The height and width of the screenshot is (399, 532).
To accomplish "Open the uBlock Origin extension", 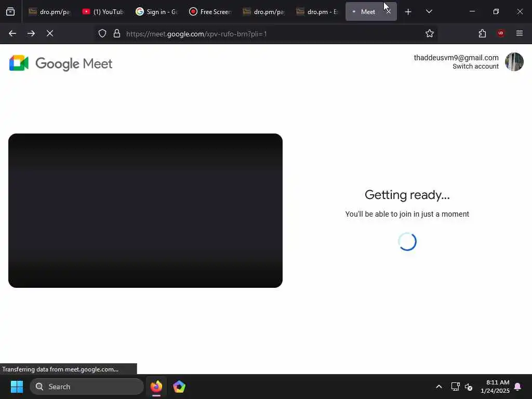I will click(501, 34).
